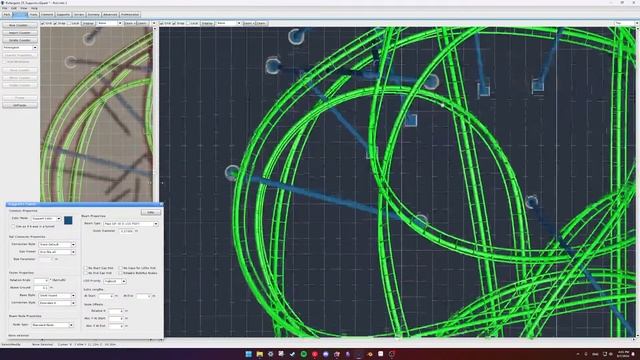
Task: Click the beam diameter input field
Action: (126, 231)
